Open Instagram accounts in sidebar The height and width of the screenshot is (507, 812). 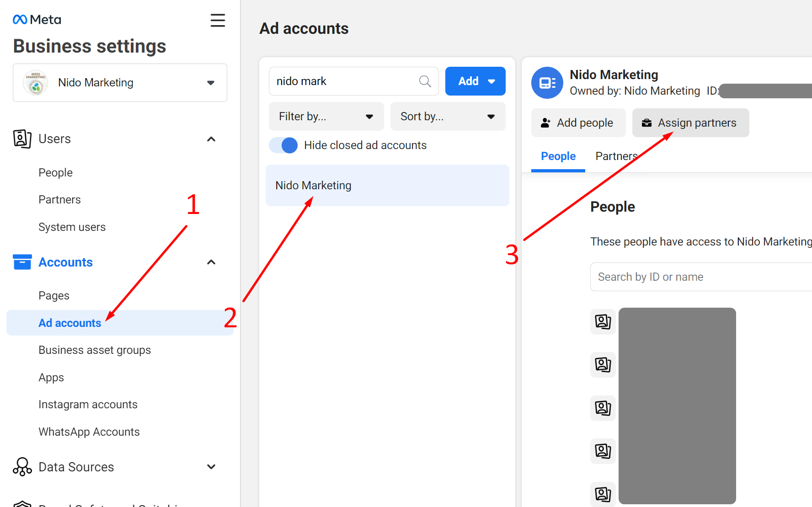[88, 405]
